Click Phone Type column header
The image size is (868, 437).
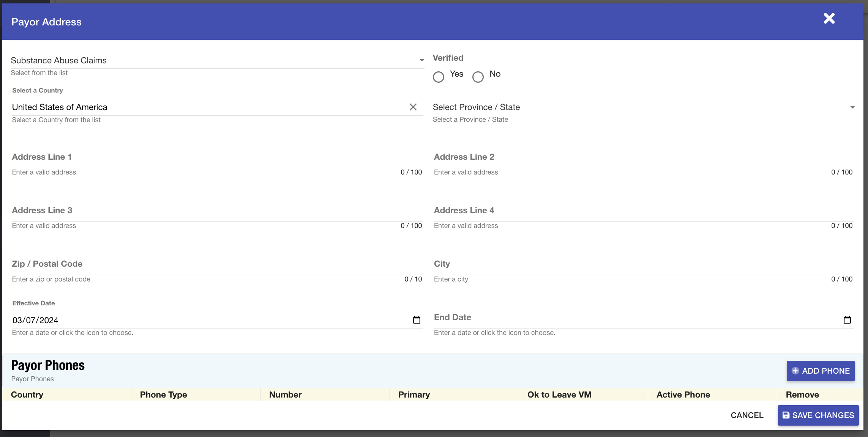pos(164,395)
